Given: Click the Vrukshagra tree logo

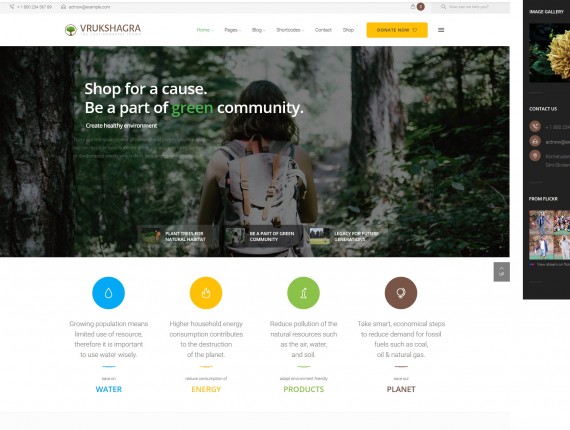Looking at the screenshot, I should click(x=71, y=30).
